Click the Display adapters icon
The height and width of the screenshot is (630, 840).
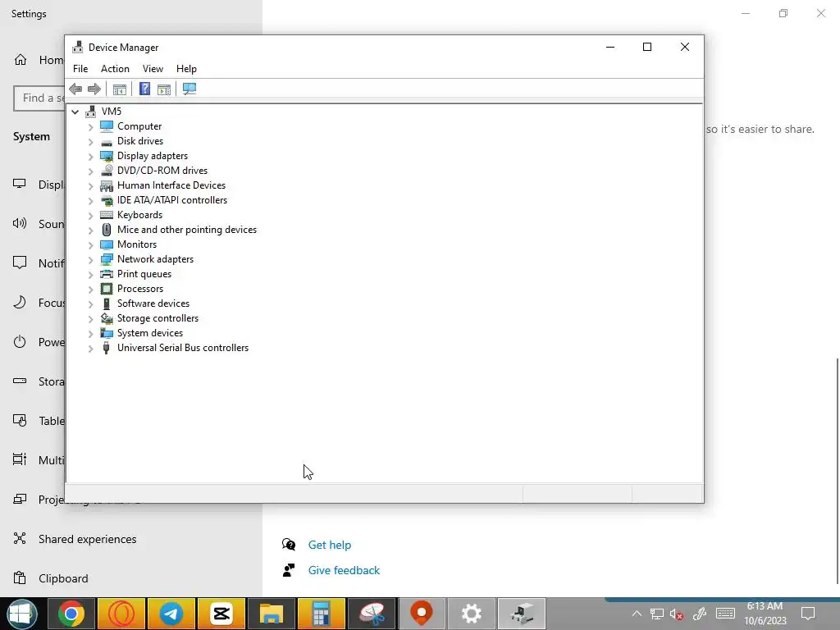(107, 156)
